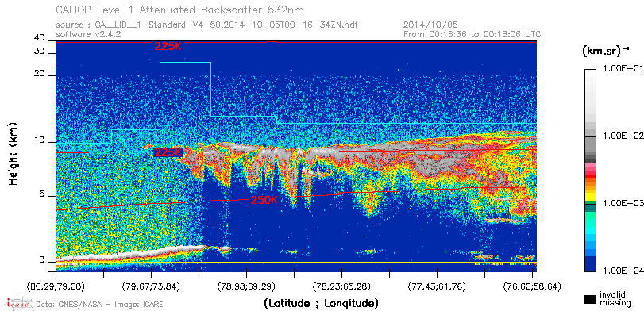Click the plot title 'CALIOP Level 1 Attenuated Backscatter 532nm'

[x=180, y=10]
